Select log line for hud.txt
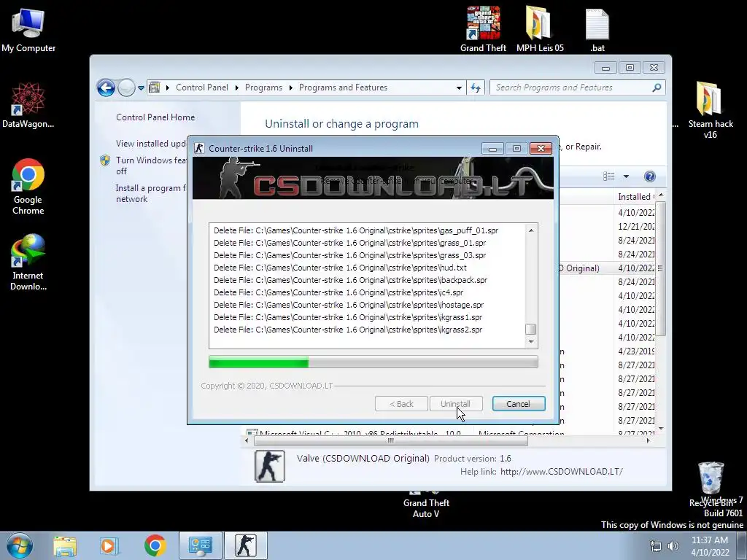 340,268
